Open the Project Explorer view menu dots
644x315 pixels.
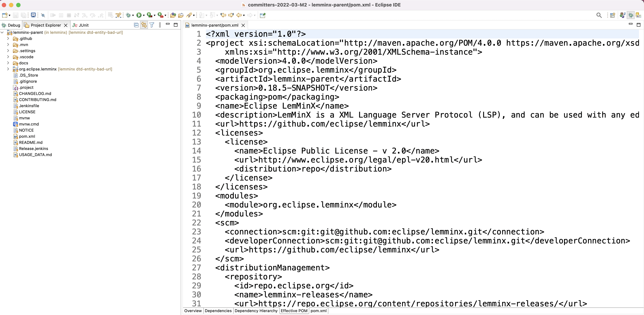point(160,25)
